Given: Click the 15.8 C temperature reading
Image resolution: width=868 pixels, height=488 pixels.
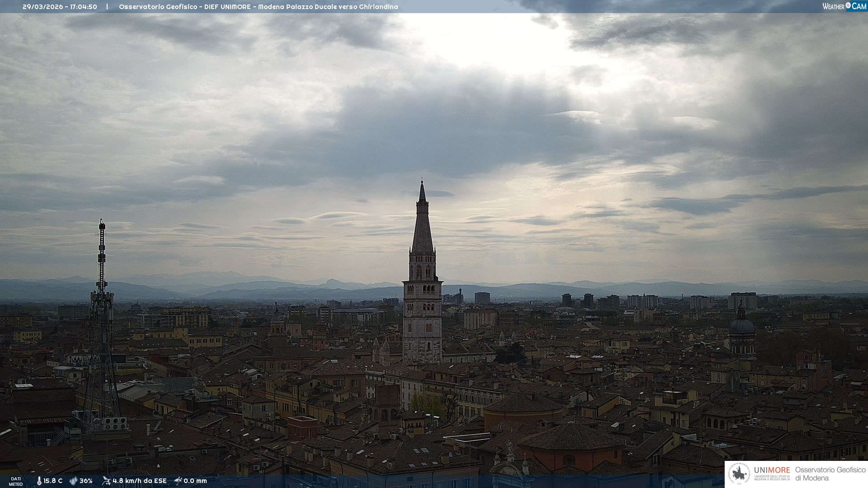Looking at the screenshot, I should click(53, 481).
